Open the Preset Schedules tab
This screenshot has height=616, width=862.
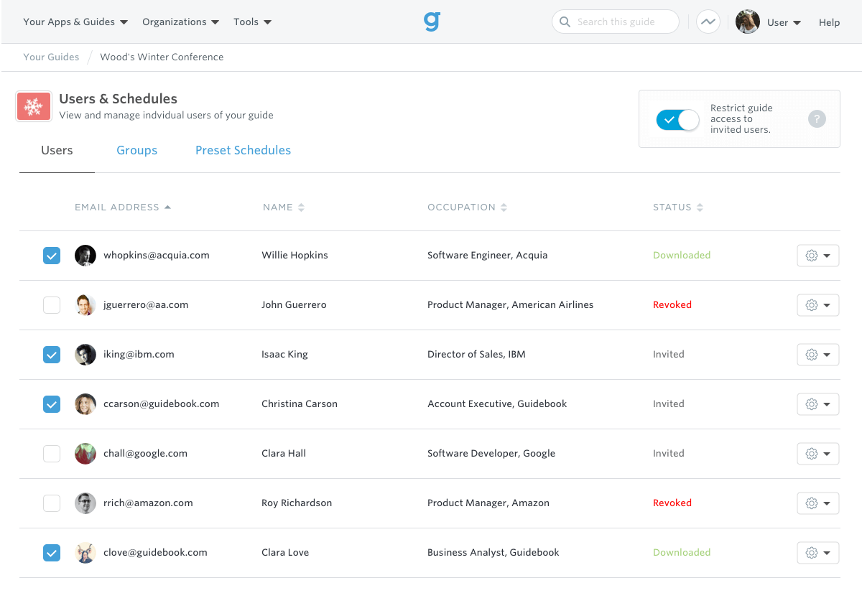coord(243,150)
